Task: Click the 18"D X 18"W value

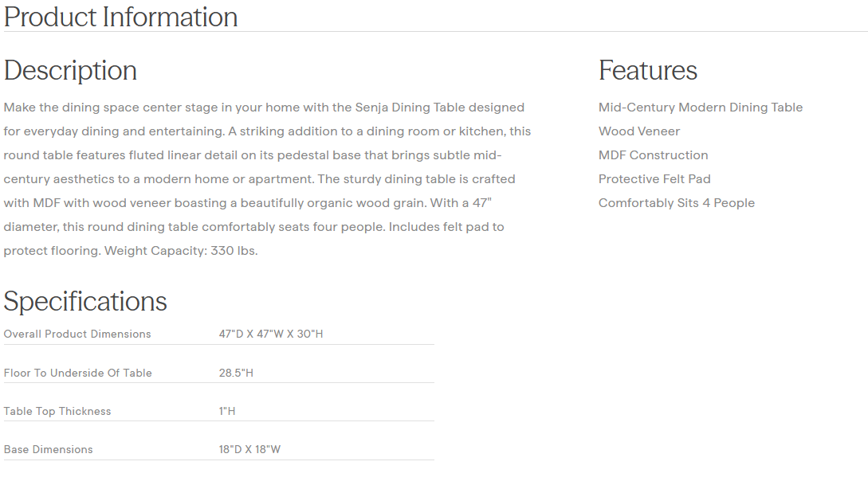Action: tap(249, 449)
